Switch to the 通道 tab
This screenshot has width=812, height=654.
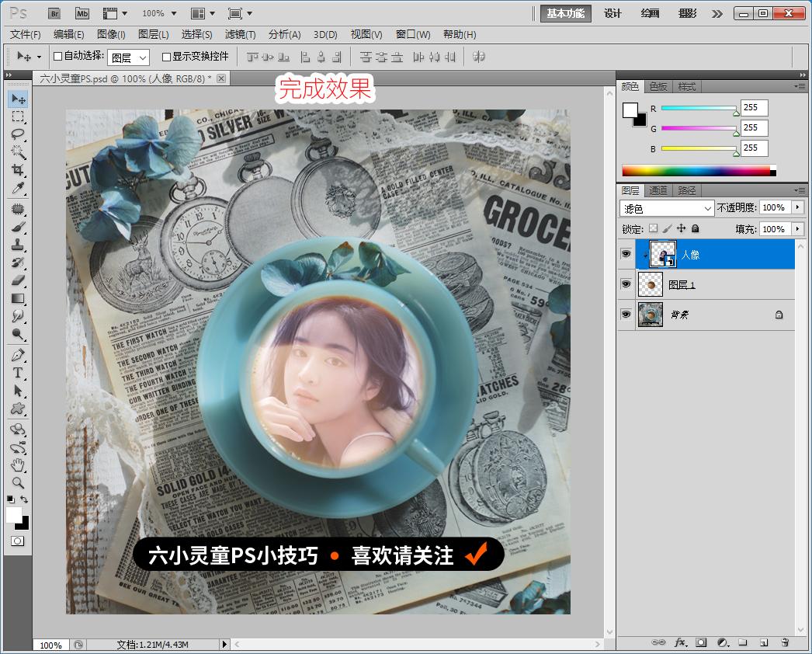point(658,190)
